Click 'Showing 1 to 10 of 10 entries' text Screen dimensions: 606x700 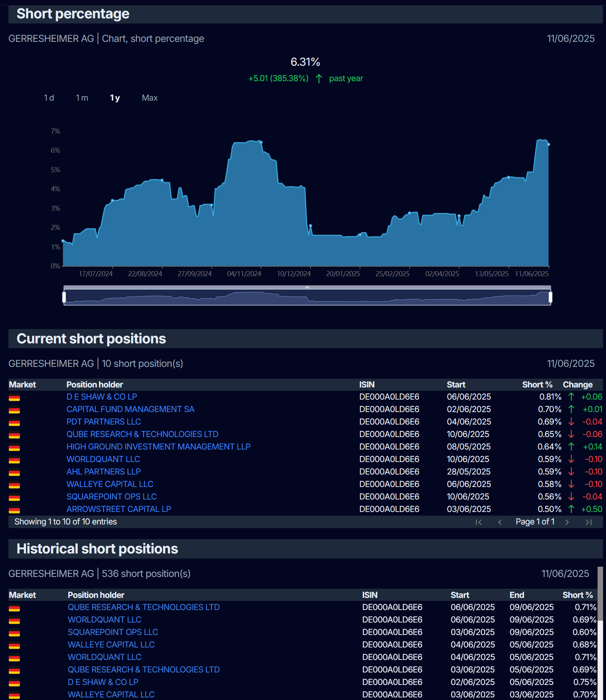click(x=66, y=522)
